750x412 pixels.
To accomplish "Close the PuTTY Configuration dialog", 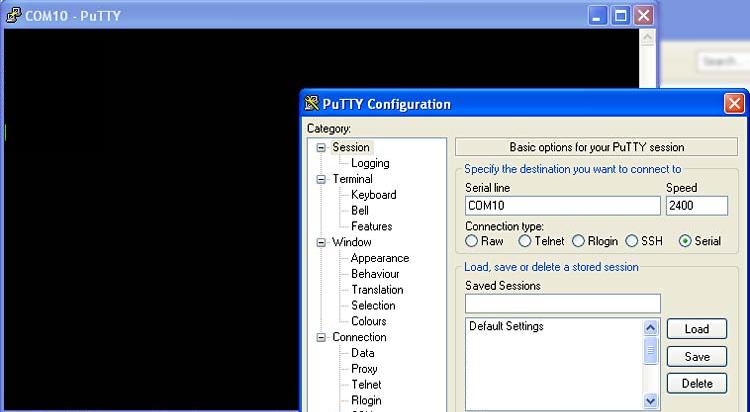I will coord(734,103).
